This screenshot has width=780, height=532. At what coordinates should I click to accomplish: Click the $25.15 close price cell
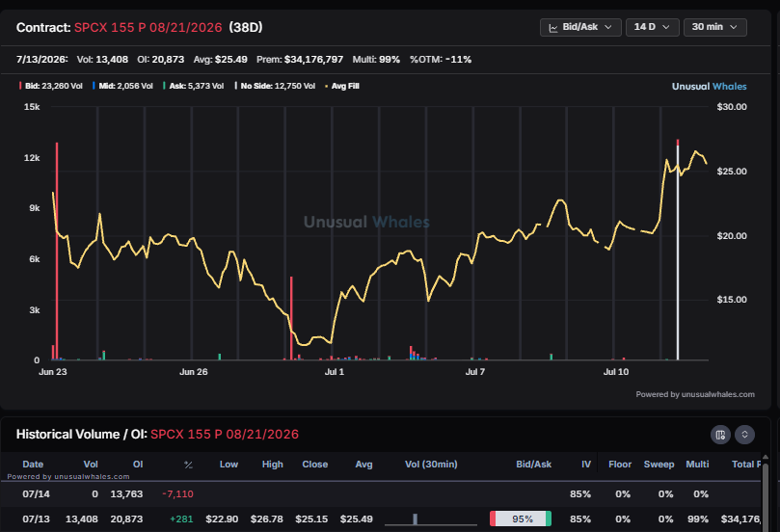311,519
